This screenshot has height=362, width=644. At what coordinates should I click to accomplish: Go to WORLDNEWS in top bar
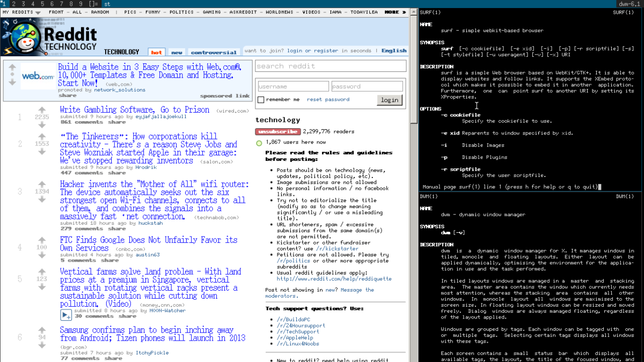click(x=280, y=12)
